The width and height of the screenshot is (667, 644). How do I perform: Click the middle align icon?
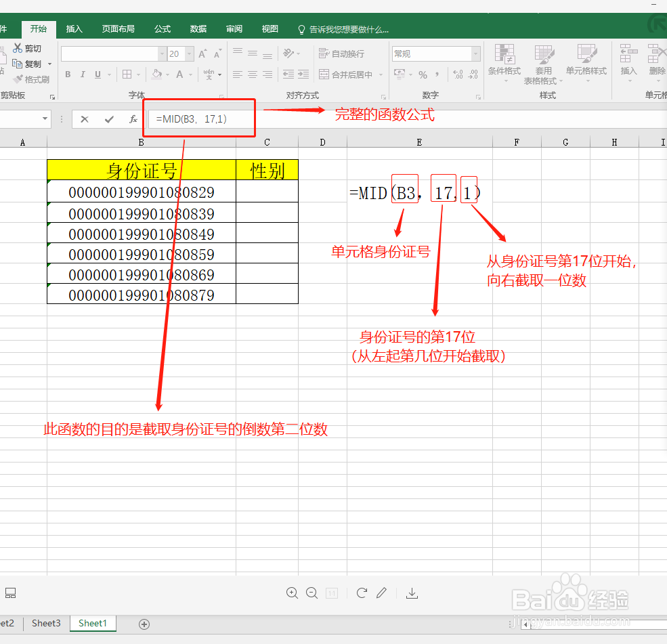point(253,53)
